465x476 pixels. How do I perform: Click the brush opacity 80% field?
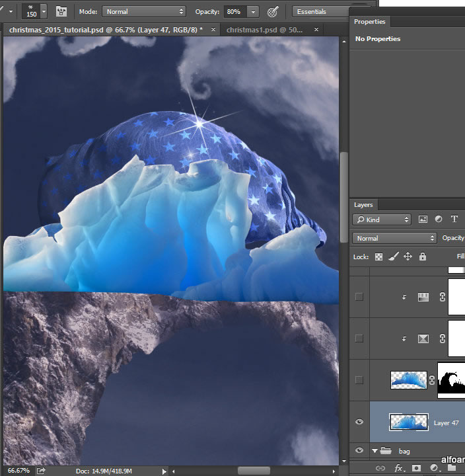pyautogui.click(x=234, y=11)
